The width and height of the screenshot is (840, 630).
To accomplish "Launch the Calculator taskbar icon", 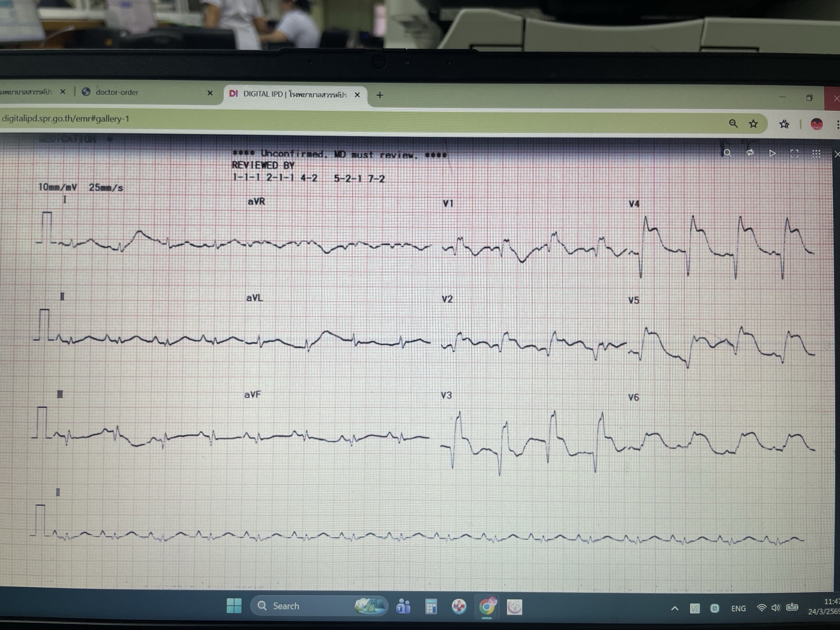I will (x=431, y=607).
